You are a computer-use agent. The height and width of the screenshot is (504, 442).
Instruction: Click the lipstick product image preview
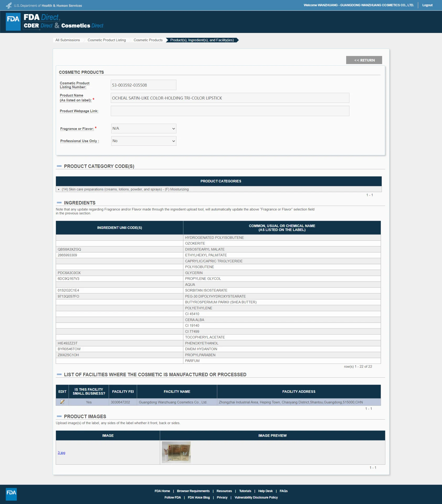[x=176, y=452]
